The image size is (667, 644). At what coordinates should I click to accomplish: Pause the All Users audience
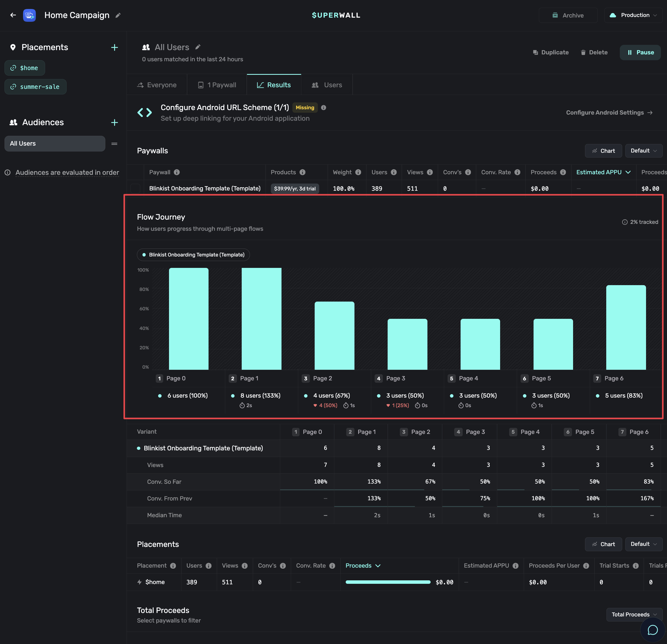tap(640, 53)
